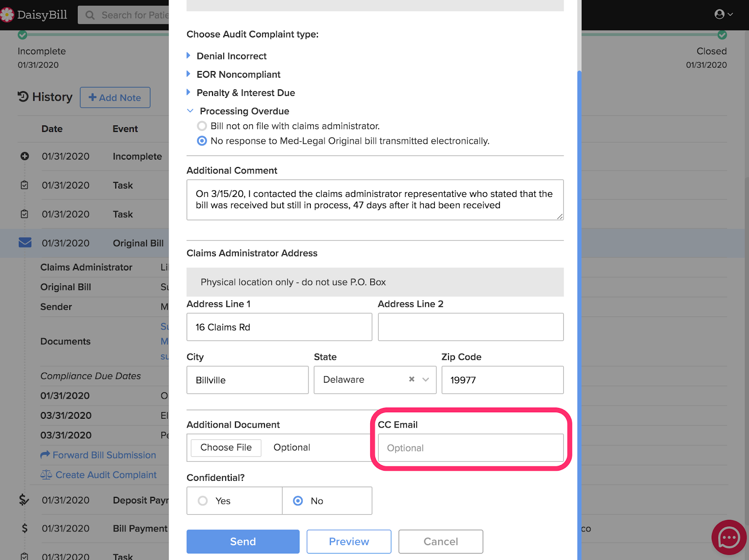Click the Deposit Payment dollar icon

point(24,500)
